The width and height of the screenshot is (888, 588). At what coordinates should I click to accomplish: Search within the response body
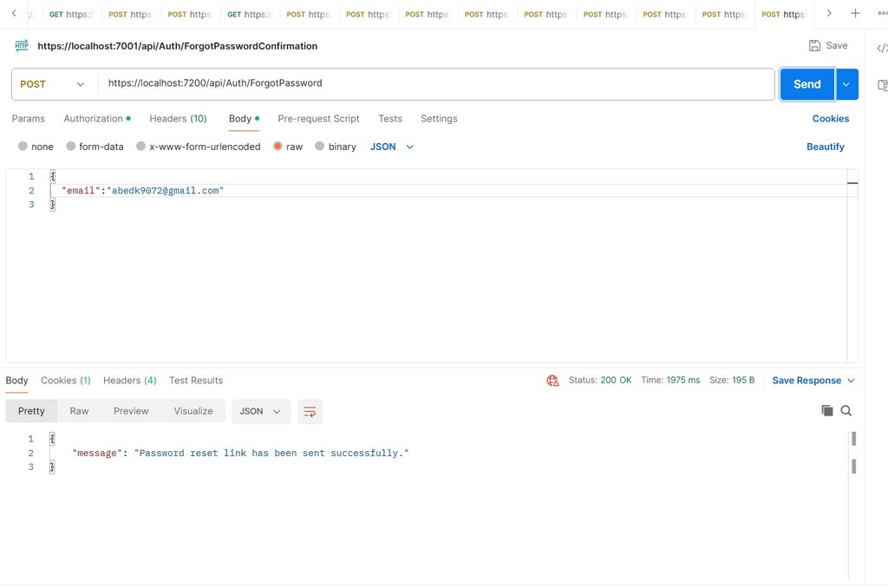coord(846,411)
